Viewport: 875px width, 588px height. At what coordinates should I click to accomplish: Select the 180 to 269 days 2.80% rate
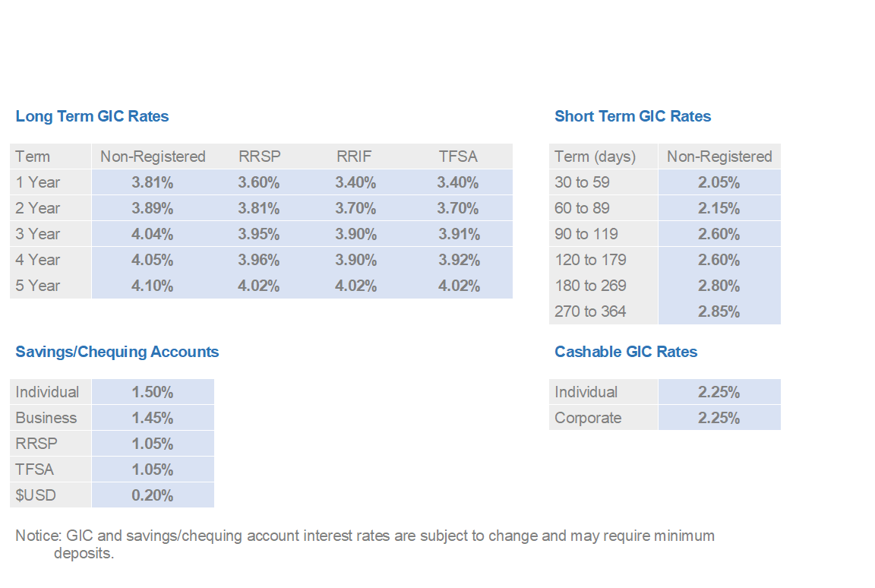pyautogui.click(x=719, y=286)
